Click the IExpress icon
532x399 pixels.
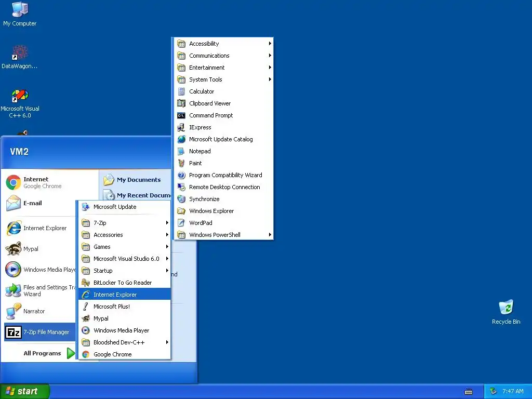point(181,127)
